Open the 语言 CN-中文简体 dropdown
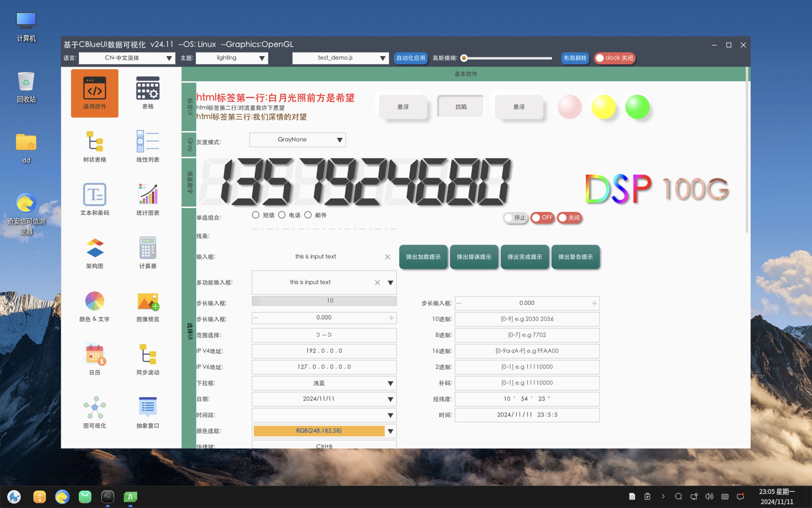The width and height of the screenshot is (812, 508). pos(127,58)
